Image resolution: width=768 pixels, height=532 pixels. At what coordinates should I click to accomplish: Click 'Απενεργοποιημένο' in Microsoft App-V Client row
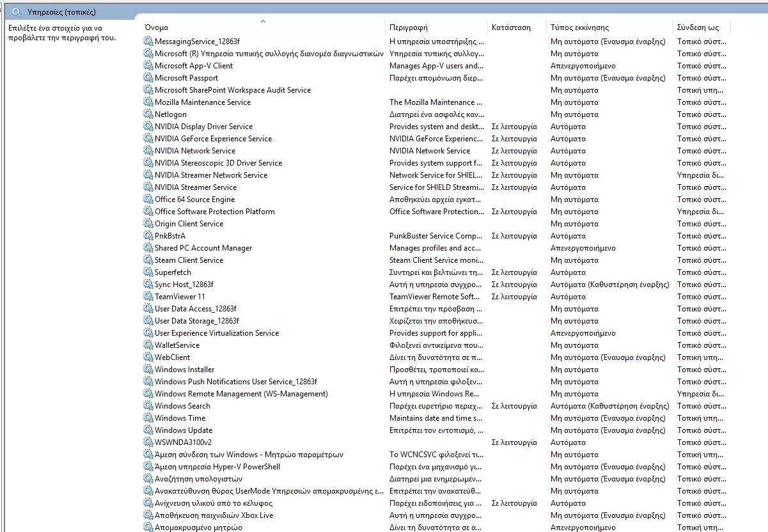(x=583, y=66)
